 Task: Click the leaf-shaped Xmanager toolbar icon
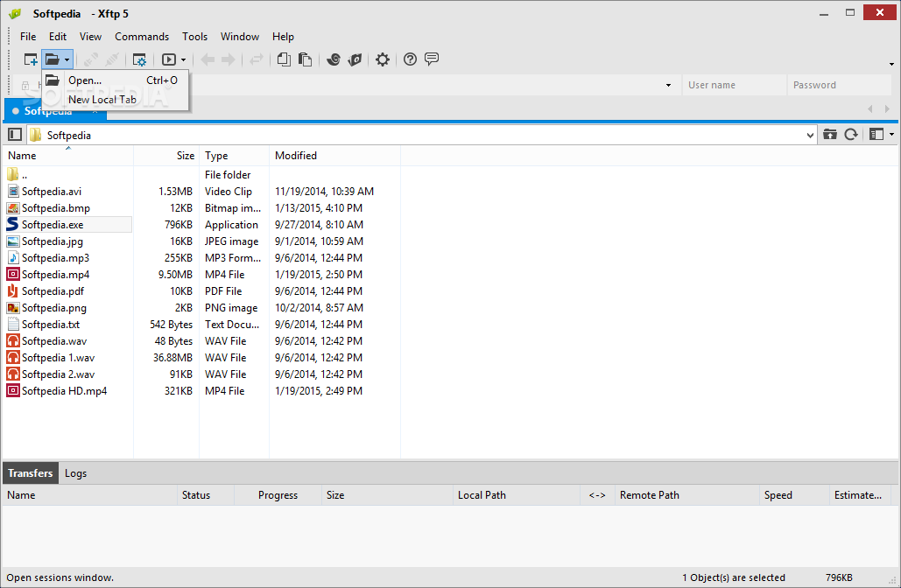pyautogui.click(x=355, y=59)
